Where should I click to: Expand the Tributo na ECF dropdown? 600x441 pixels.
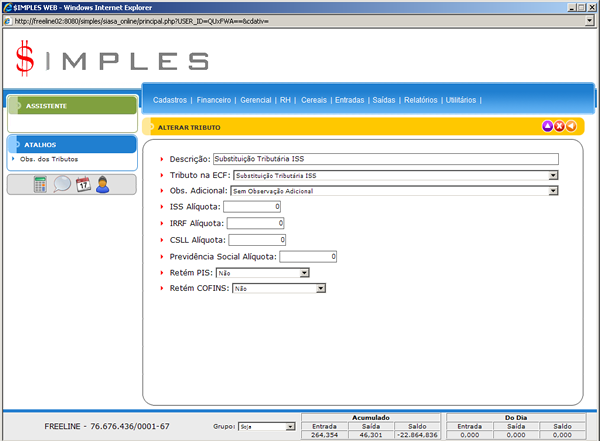pos(553,175)
